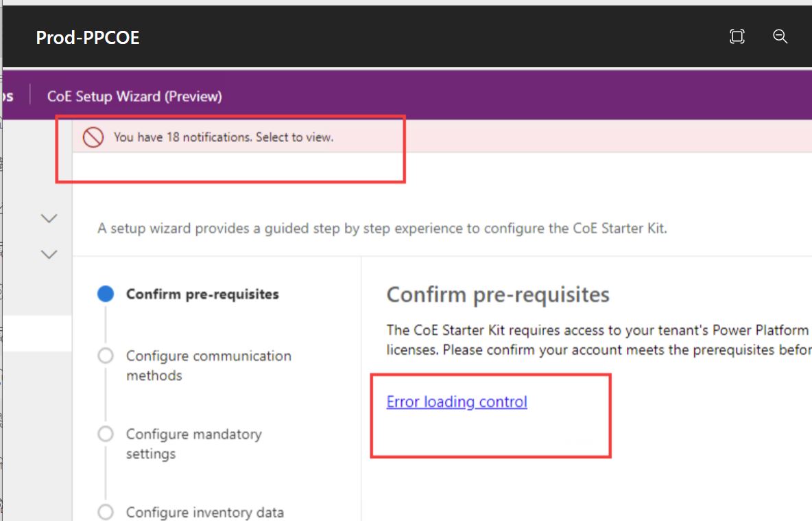The image size is (812, 521).
Task: Select the Configure communication methods step circle
Action: [106, 356]
